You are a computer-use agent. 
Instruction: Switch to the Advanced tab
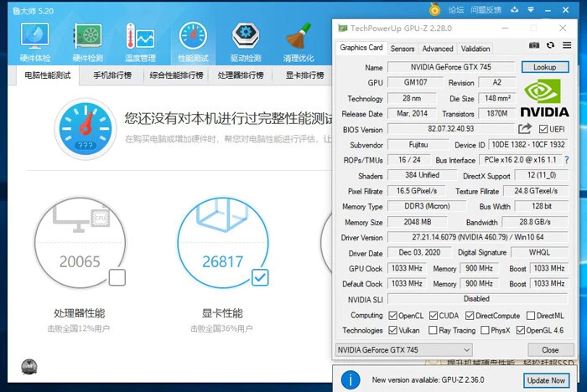pyautogui.click(x=438, y=49)
